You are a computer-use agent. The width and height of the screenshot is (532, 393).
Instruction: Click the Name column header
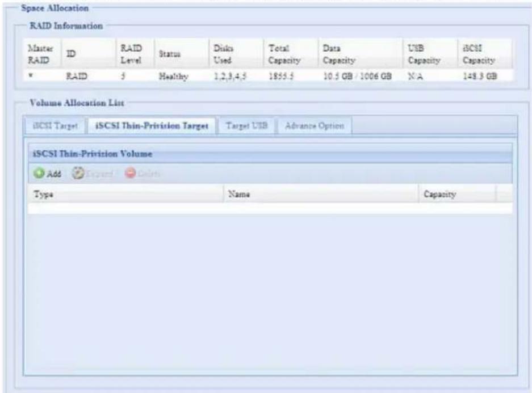point(321,194)
